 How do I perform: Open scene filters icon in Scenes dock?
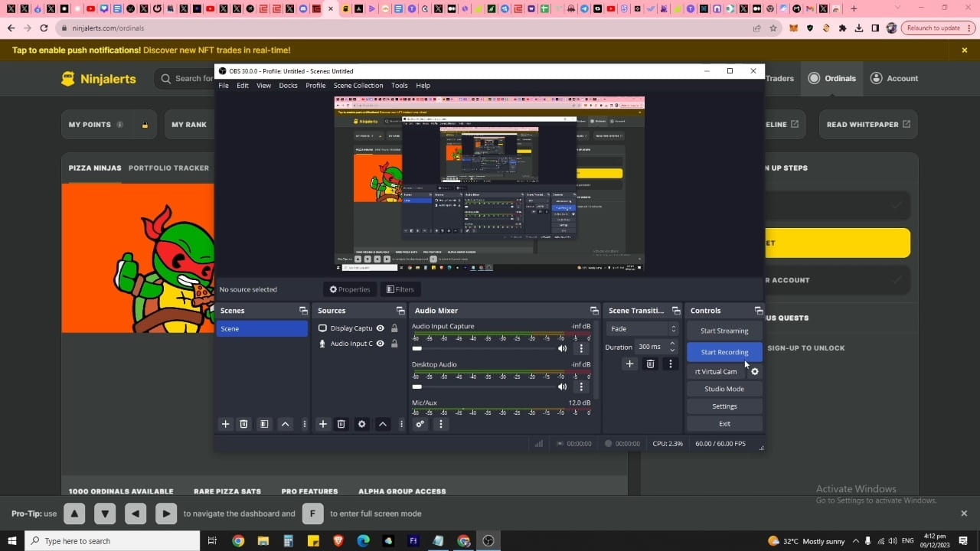264,424
